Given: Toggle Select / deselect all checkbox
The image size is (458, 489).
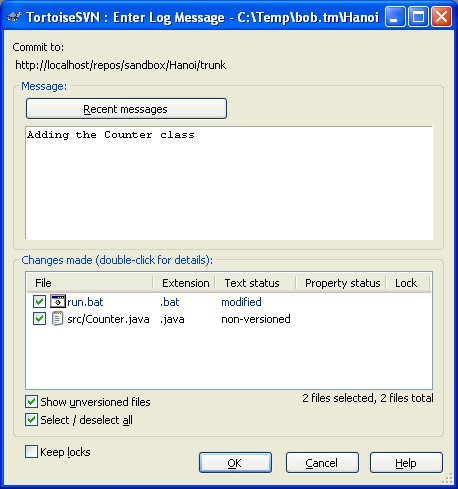Looking at the screenshot, I should 31,420.
